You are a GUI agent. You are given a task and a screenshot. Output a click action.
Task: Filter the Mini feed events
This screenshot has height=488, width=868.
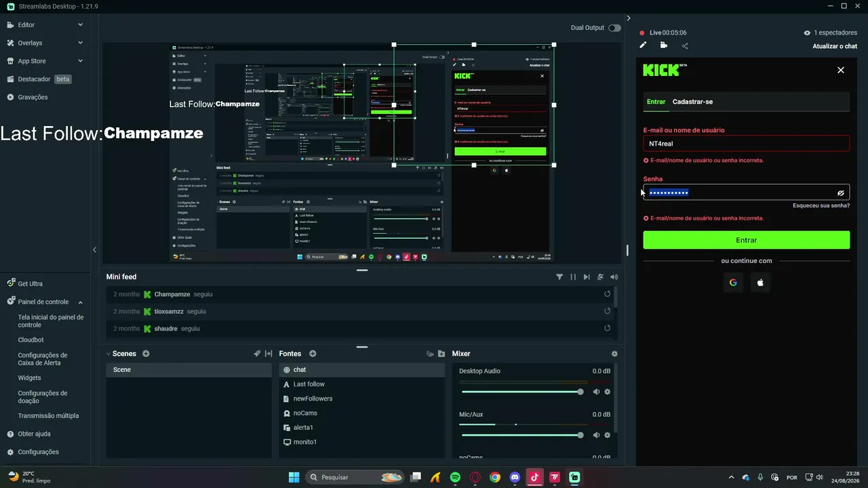pos(559,277)
